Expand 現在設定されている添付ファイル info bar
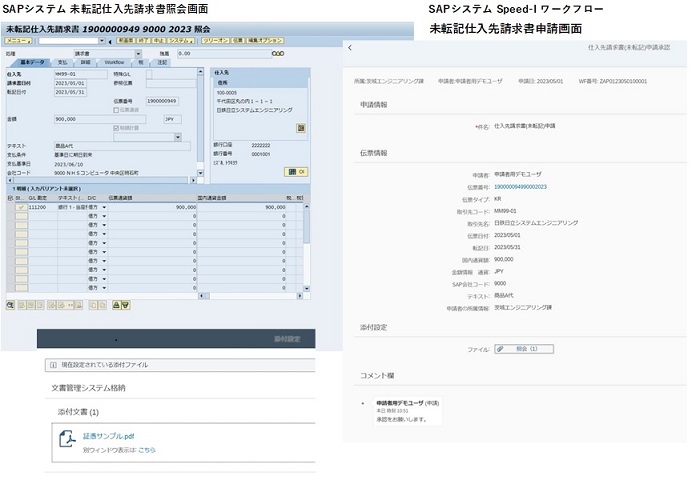 [180, 365]
